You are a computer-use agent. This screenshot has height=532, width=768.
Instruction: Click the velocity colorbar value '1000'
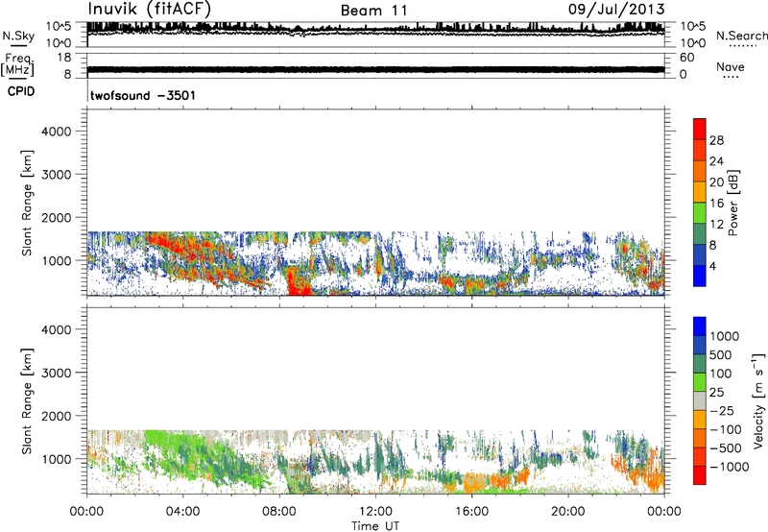click(725, 336)
